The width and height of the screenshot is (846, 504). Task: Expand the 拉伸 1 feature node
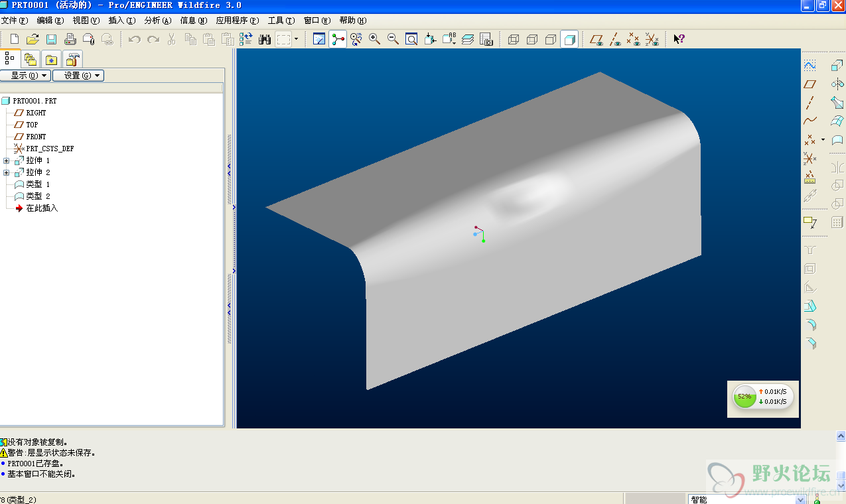tap(7, 160)
